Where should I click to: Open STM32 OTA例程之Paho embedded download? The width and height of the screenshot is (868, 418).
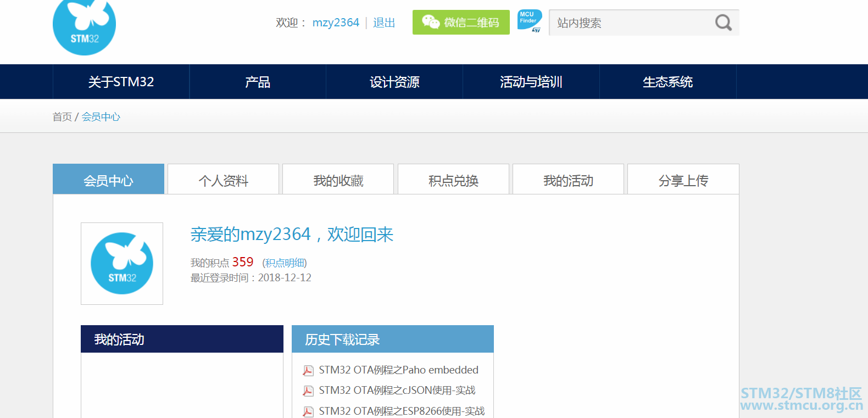click(x=399, y=370)
